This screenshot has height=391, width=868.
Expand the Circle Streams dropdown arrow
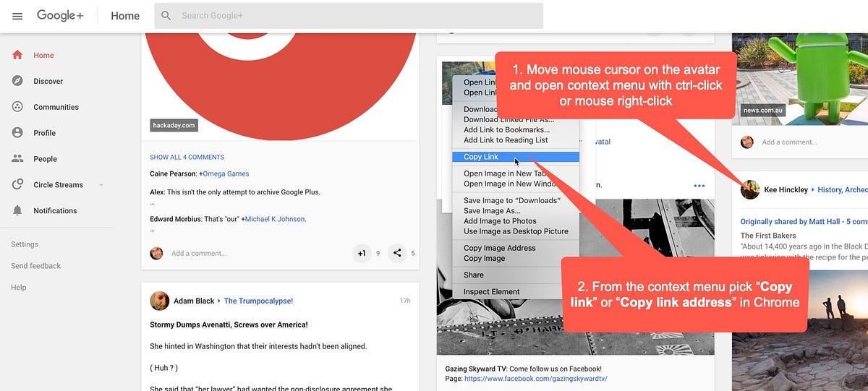coord(101,185)
